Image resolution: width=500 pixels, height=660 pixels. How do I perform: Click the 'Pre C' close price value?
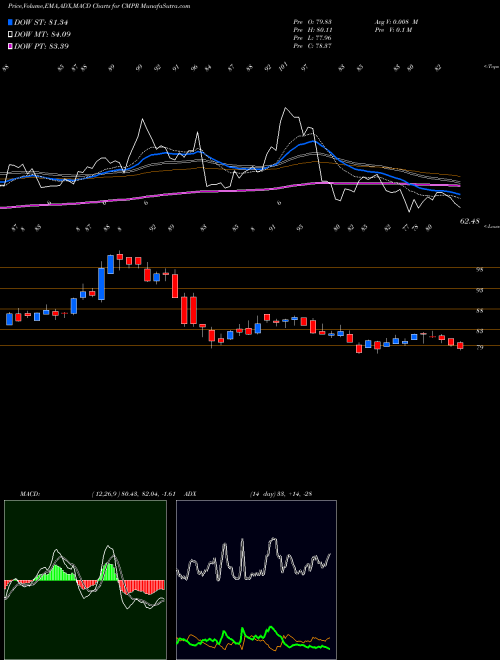312,46
